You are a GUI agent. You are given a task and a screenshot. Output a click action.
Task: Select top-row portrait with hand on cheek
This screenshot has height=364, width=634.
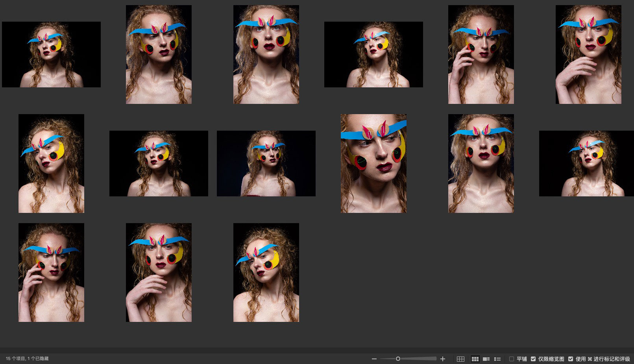481,54
